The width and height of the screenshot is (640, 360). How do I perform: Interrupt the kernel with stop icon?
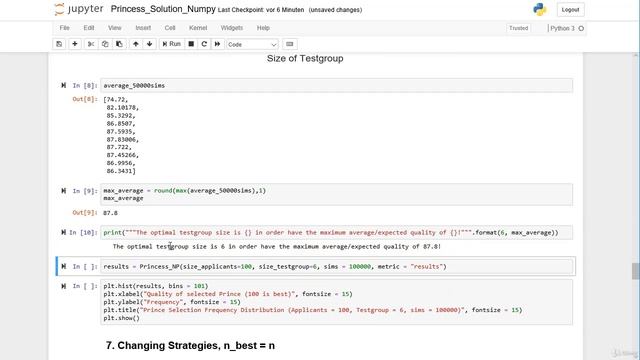pos(191,44)
